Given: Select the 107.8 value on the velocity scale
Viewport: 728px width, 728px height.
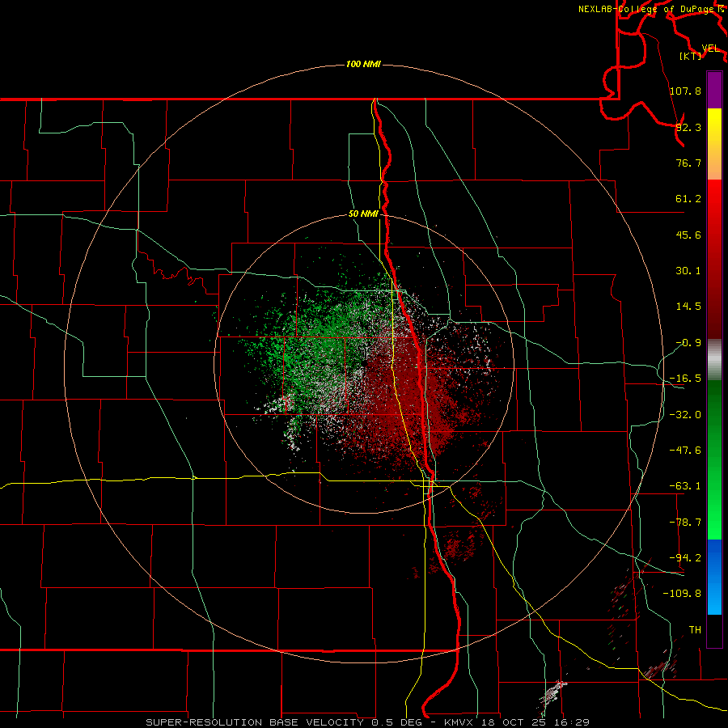Looking at the screenshot, I should [685, 91].
